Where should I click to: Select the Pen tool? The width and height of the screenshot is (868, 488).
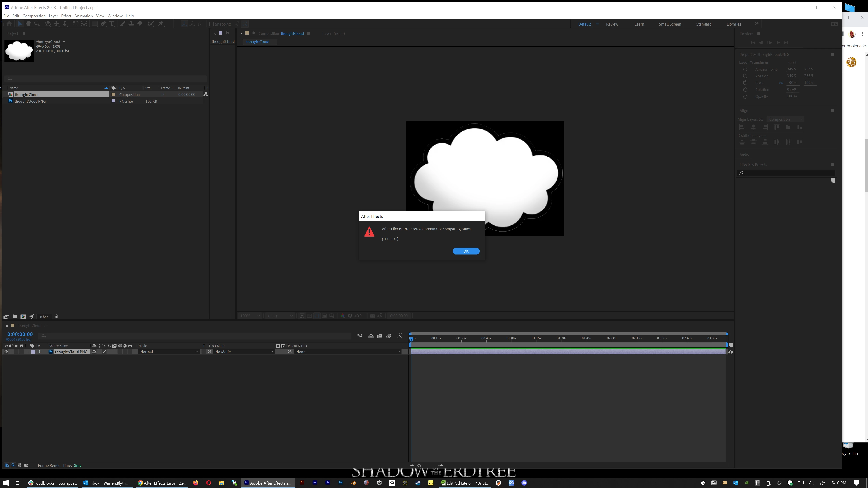(104, 23)
